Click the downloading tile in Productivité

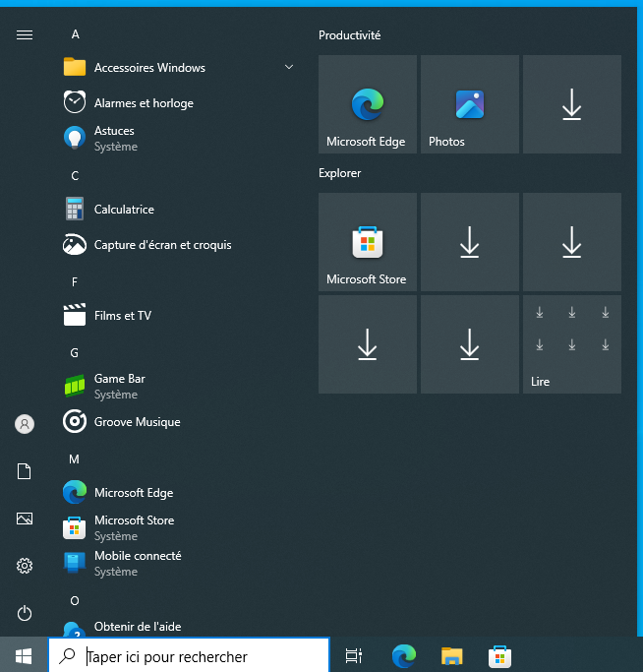click(x=572, y=104)
